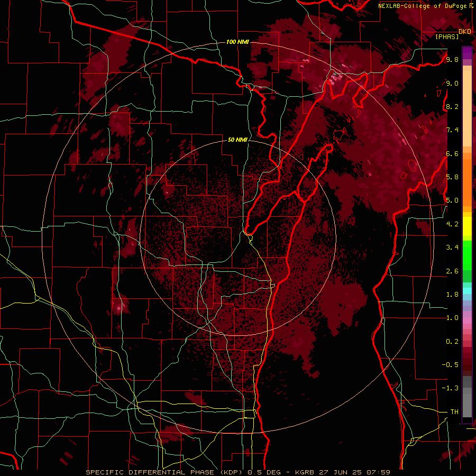This screenshot has height=476, width=476.
Task: Click the purple segment topping the color bar
Action: (x=467, y=53)
